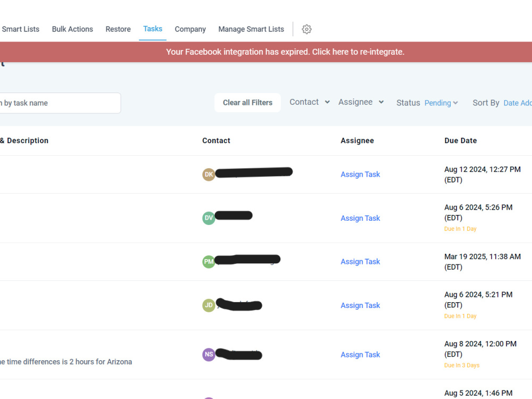Switch to the Smart Lists tab
532x399 pixels.
click(x=20, y=29)
